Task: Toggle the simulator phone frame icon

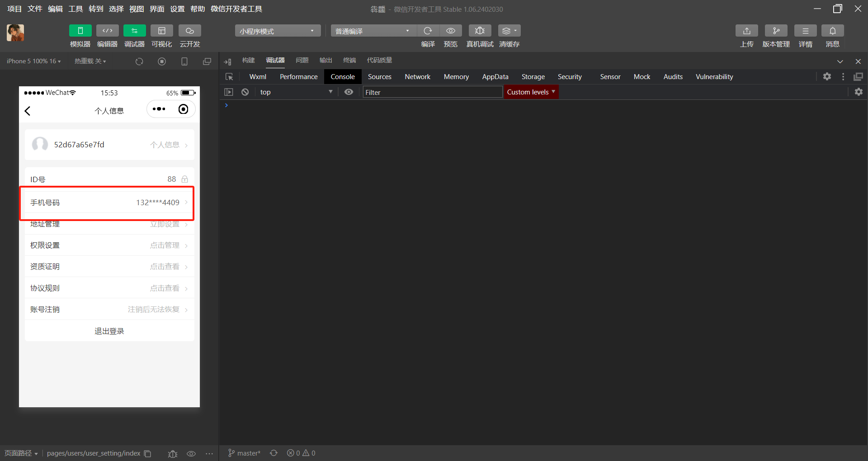Action: [184, 61]
